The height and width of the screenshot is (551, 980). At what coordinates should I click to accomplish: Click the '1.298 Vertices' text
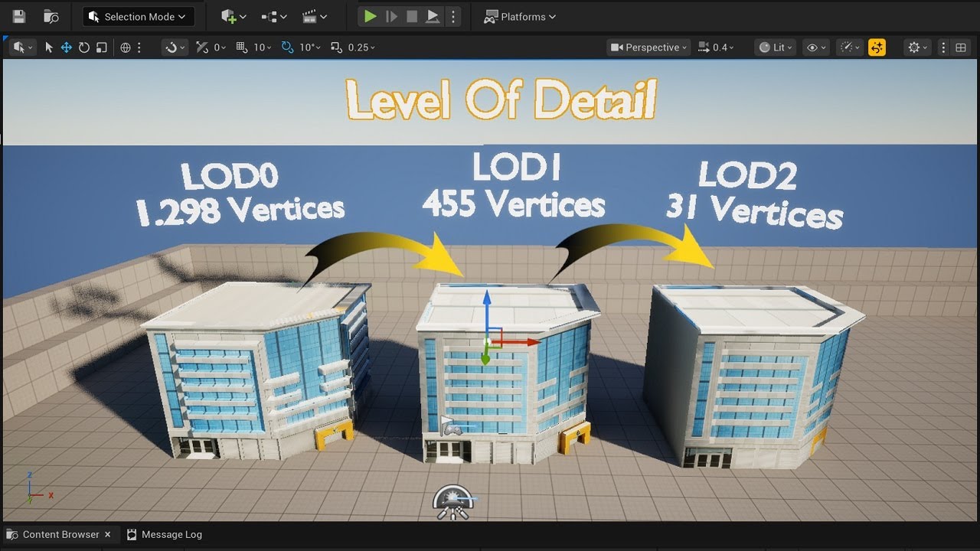(240, 210)
